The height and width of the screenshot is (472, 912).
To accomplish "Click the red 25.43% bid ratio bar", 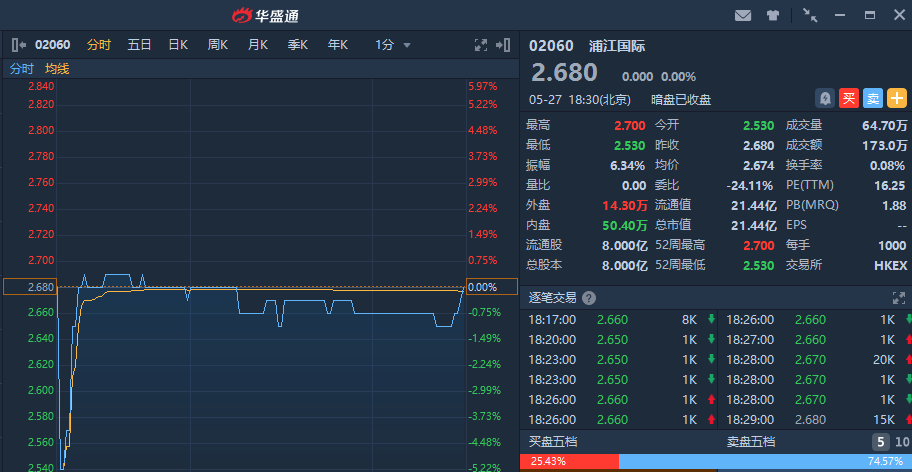I will (569, 462).
